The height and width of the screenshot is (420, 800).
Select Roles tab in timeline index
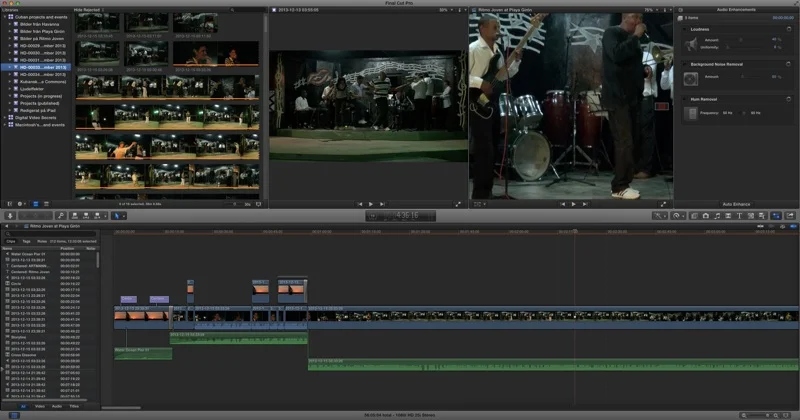pos(42,241)
